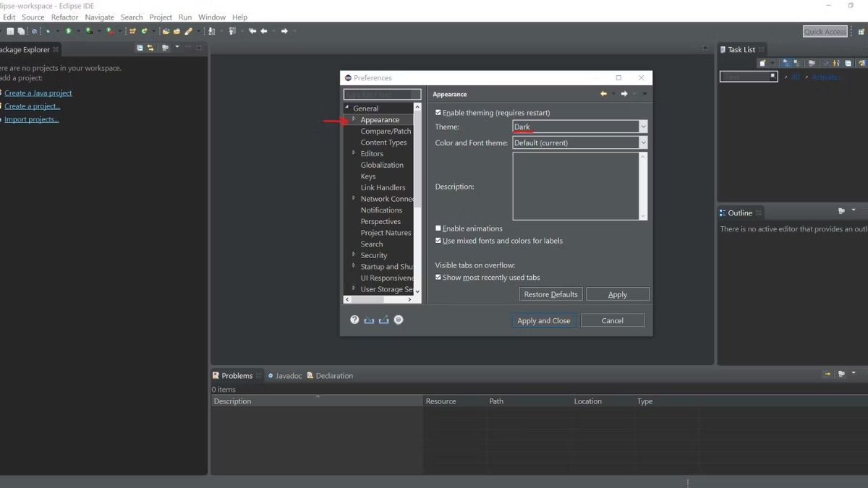Screen dimensions: 868x488
Task: Expand the Editors tree node arrow
Action: (x=354, y=153)
